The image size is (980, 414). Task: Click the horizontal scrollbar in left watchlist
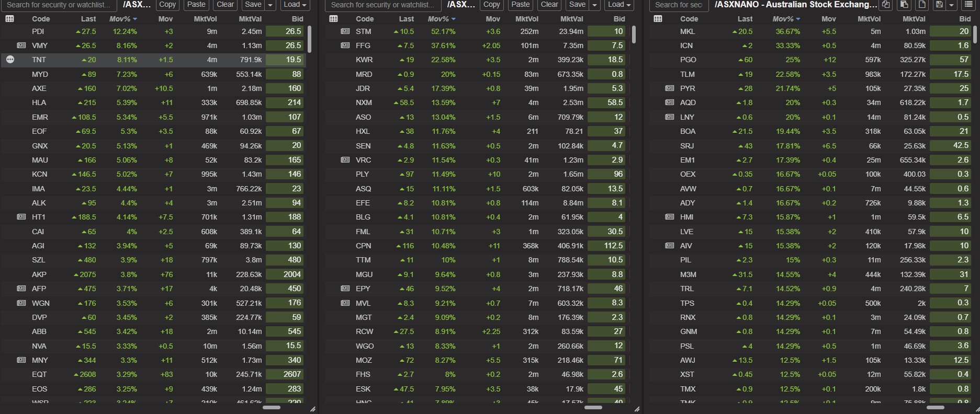(x=272, y=407)
